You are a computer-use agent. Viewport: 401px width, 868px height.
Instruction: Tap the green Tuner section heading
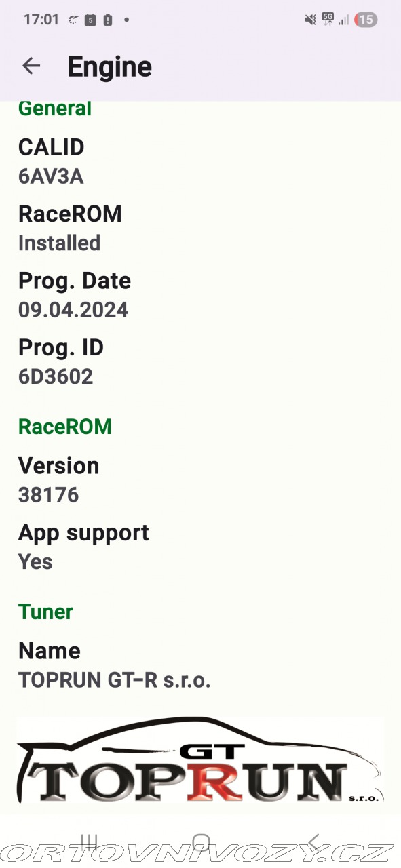45,612
